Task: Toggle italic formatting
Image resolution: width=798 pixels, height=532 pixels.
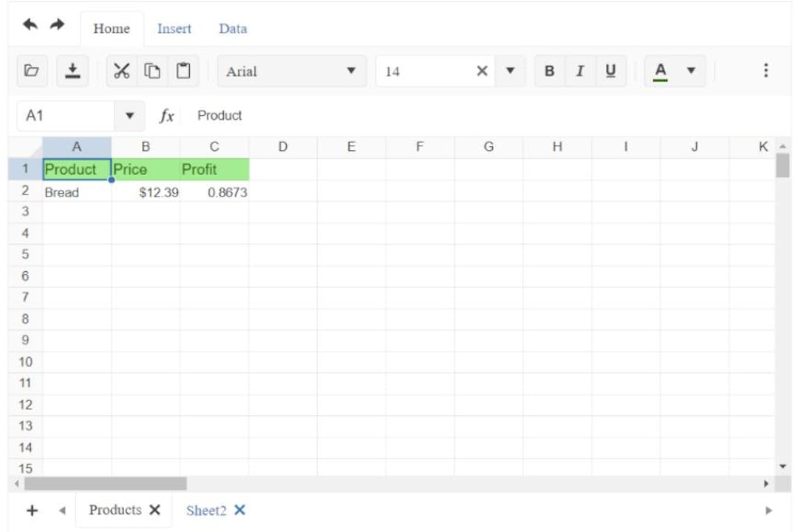Action: click(579, 71)
